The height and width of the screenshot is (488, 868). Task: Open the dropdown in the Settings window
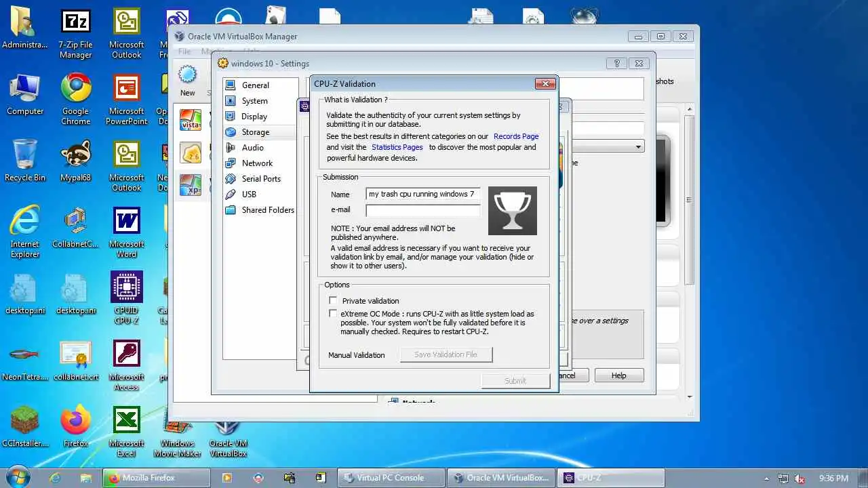coord(638,146)
